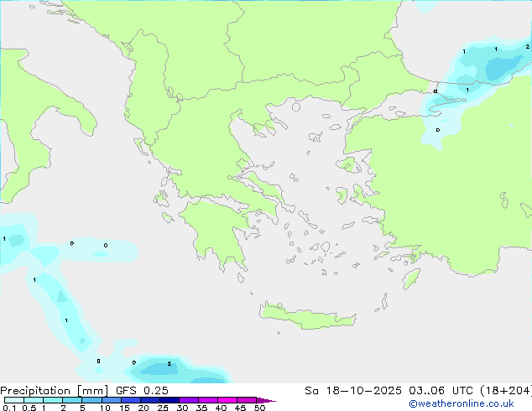Click the '30' legend scale label
Screen dimensions: 532x411
[182, 408]
